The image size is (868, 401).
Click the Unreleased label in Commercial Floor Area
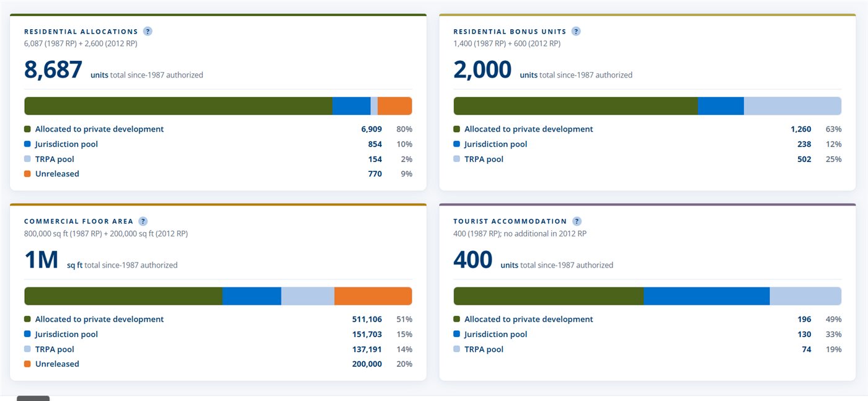point(57,364)
